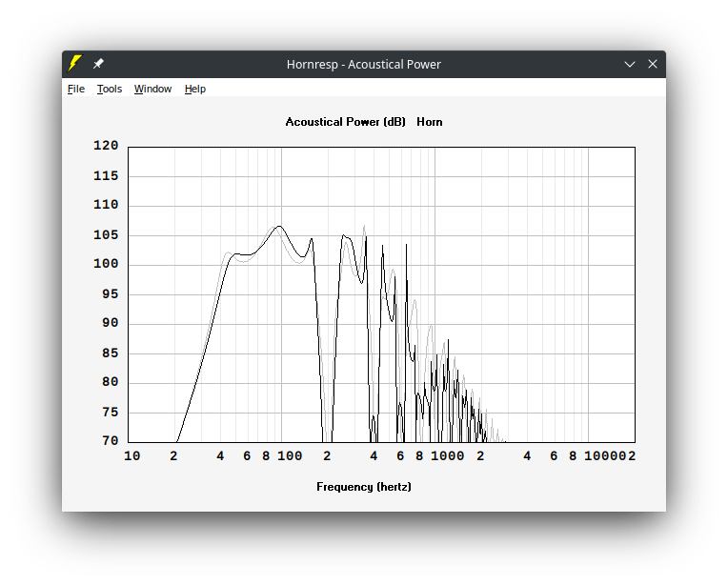Open the File menu
The width and height of the screenshot is (728, 585).
tap(76, 89)
